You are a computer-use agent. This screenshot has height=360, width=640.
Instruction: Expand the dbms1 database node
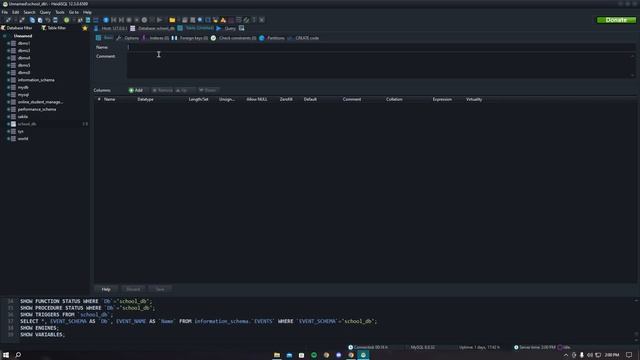pyautogui.click(x=8, y=43)
